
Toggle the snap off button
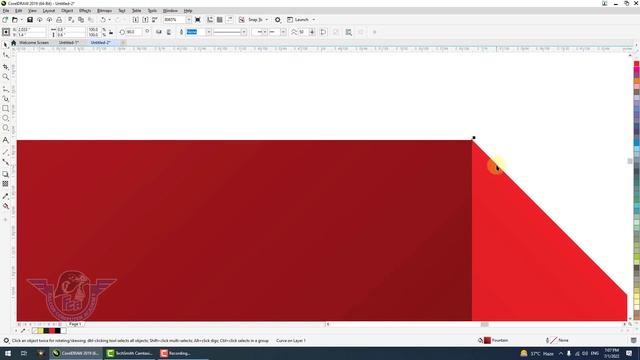coord(242,20)
